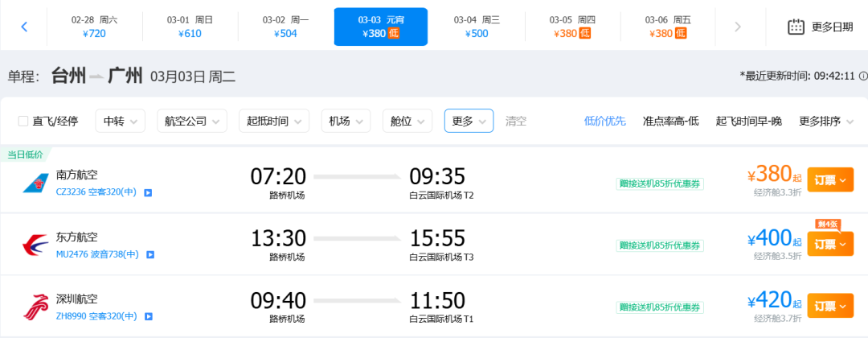Open the 更多日期 calendar icon
The height and width of the screenshot is (338, 868).
pyautogui.click(x=796, y=27)
